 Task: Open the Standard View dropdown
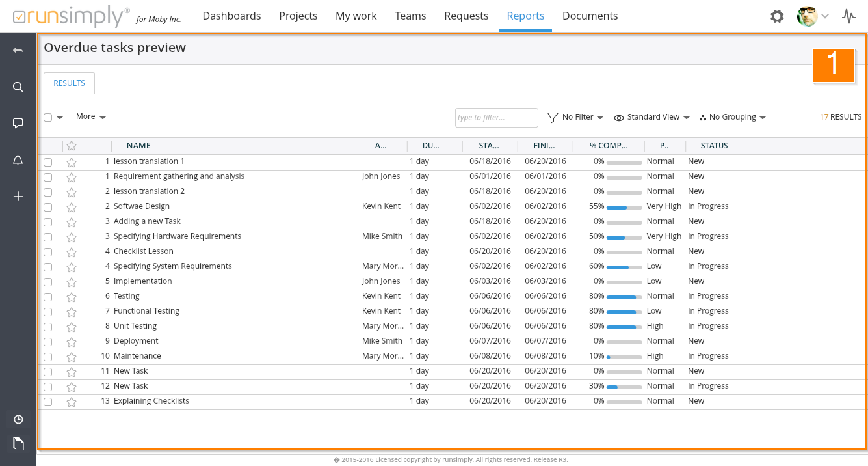[652, 117]
